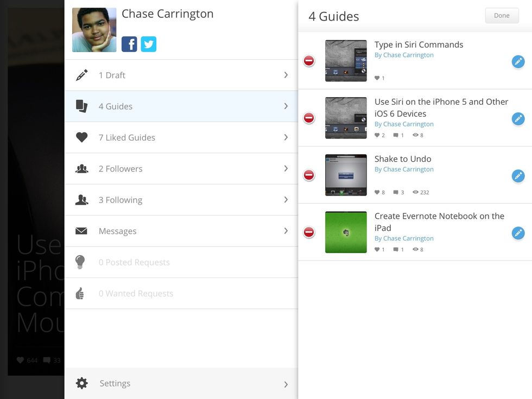Expand the Messages row chevron
This screenshot has width=532, height=399.
coord(286,231)
